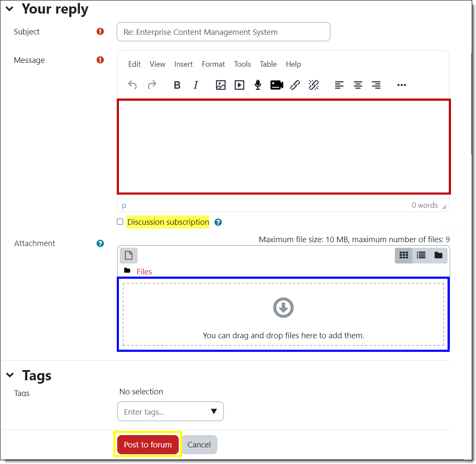Viewport: 476px width, 464px height.
Task: Center align text using the toolbar
Action: 358,85
